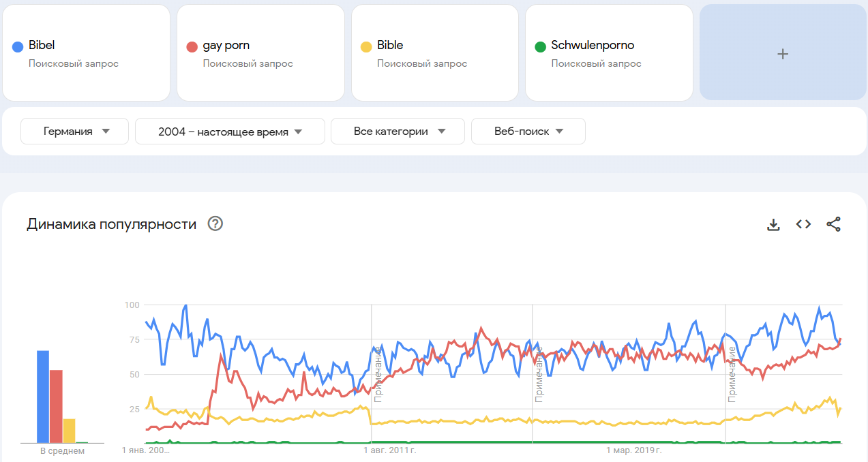Click the yellow dot beside Bible
The image size is (868, 462).
coord(366,46)
